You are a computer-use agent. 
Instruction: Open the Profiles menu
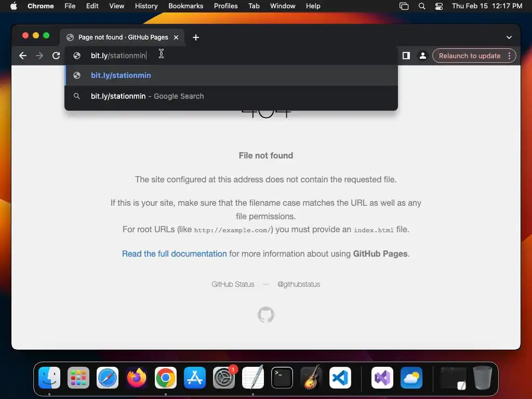(x=225, y=6)
